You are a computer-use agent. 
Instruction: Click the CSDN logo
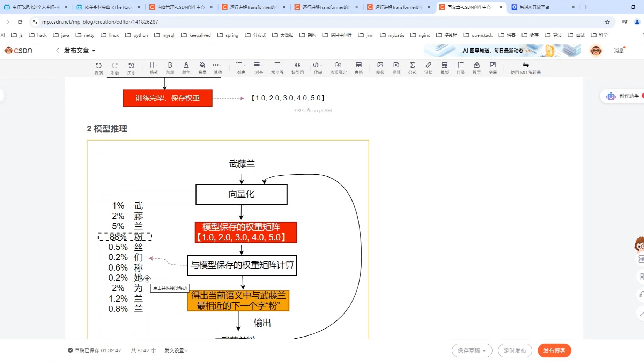coord(18,51)
